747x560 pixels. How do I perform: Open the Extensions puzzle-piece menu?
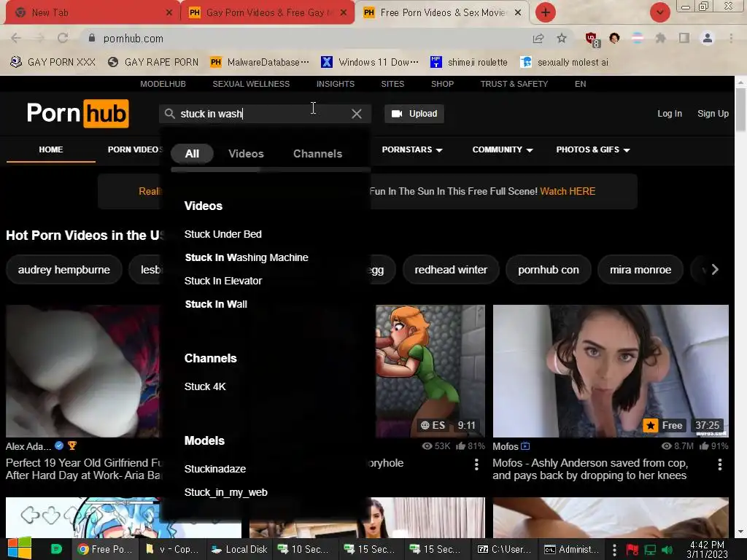pos(660,38)
